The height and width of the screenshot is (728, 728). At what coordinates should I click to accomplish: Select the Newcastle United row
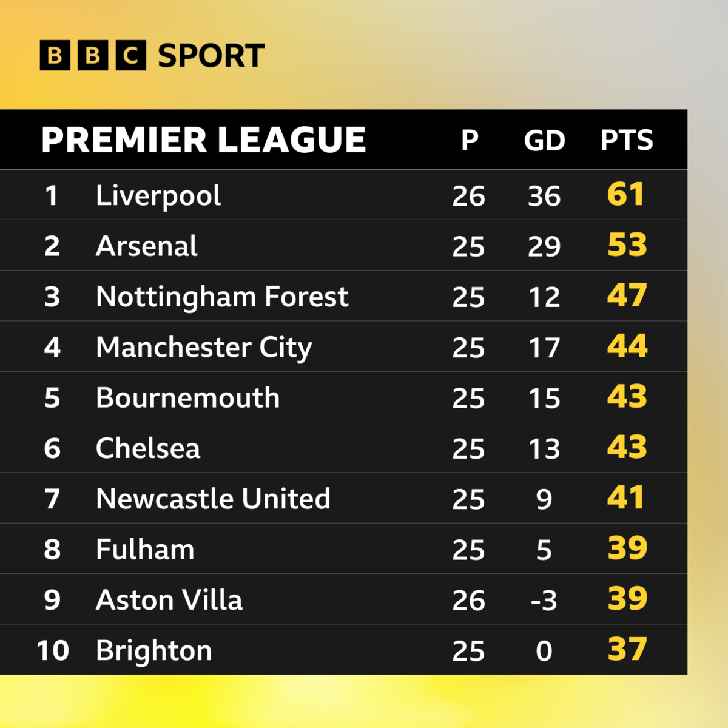point(343,499)
